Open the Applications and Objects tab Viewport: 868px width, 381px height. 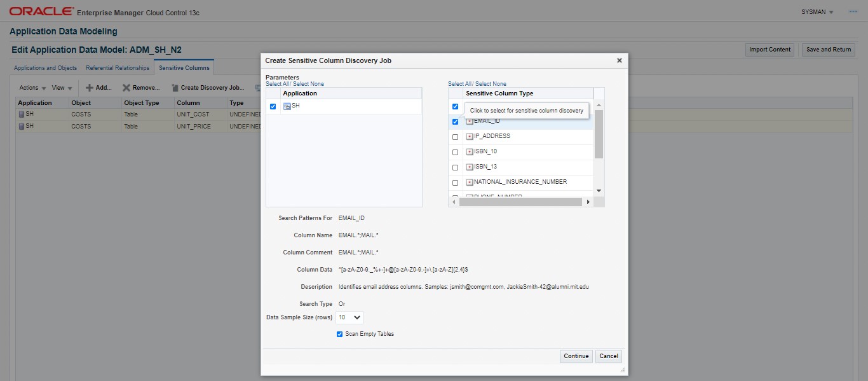click(44, 67)
